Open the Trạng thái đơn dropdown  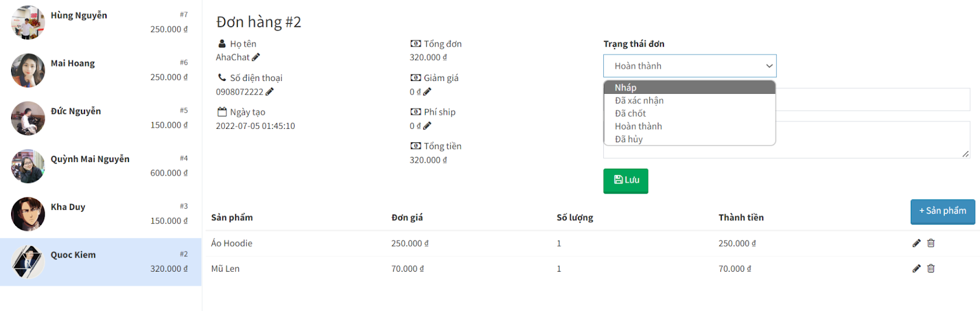click(x=690, y=66)
